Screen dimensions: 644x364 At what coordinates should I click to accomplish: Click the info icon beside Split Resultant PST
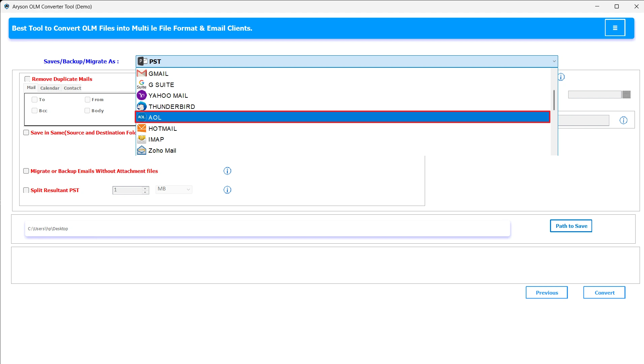click(x=228, y=190)
